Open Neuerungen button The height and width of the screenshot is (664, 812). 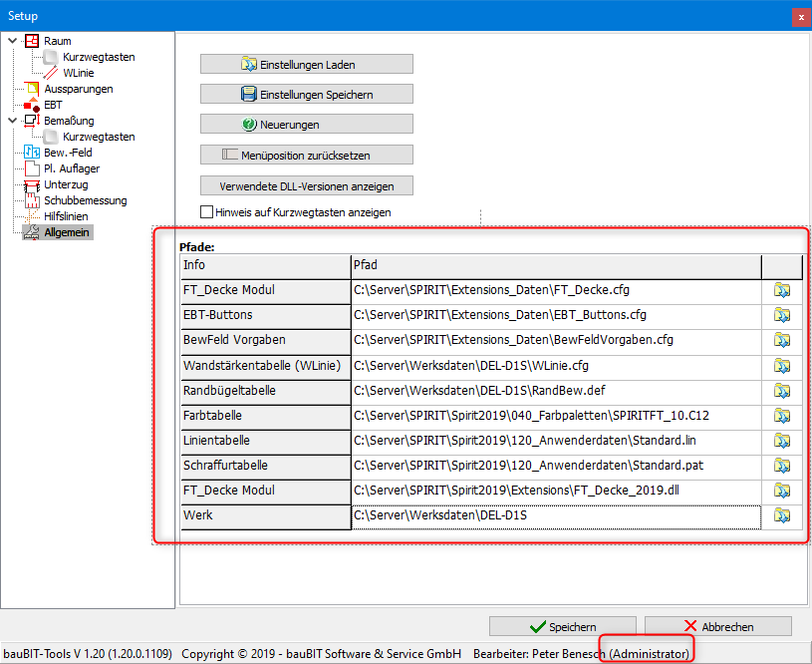[x=307, y=125]
